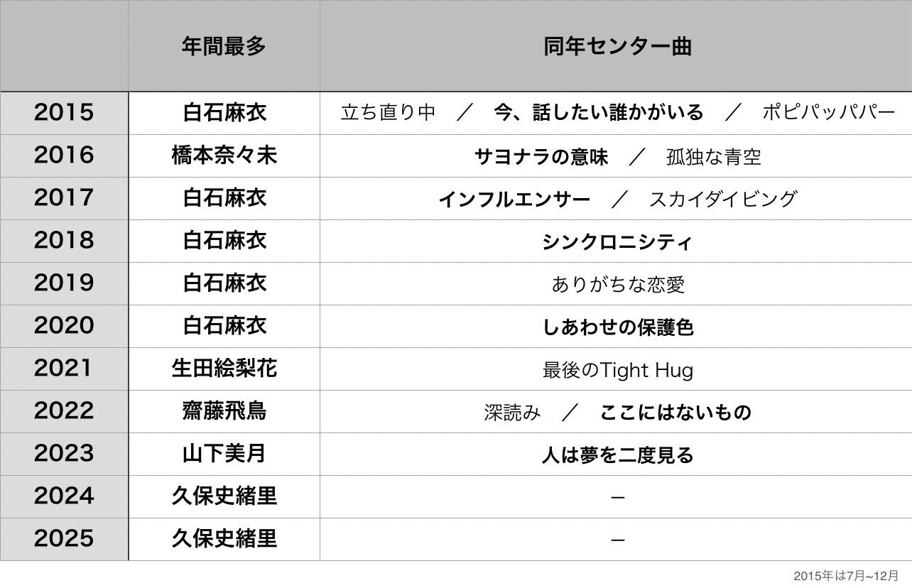
Task: Click the song シンクロニシティ
Action: (x=617, y=241)
